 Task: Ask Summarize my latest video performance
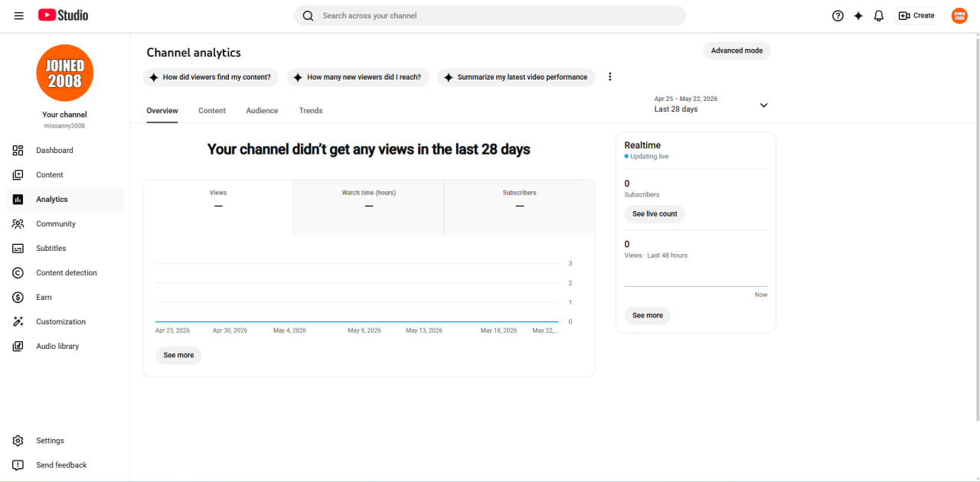pos(516,77)
